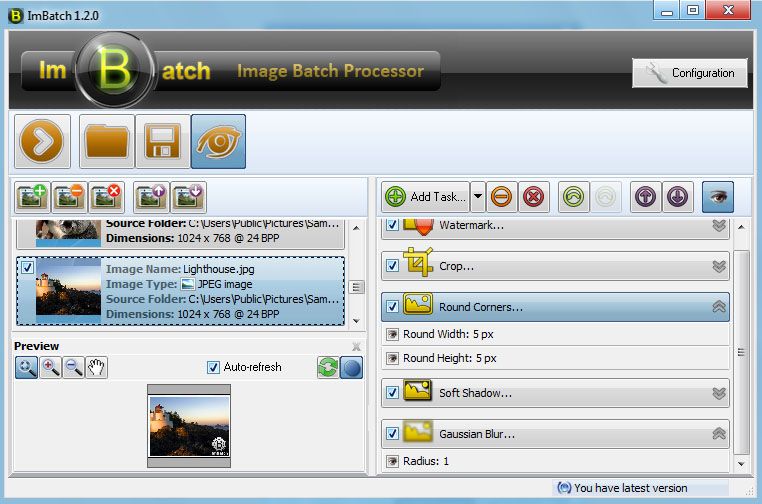The width and height of the screenshot is (762, 504).
Task: Click the add image button with green plus
Action: pyautogui.click(x=32, y=196)
